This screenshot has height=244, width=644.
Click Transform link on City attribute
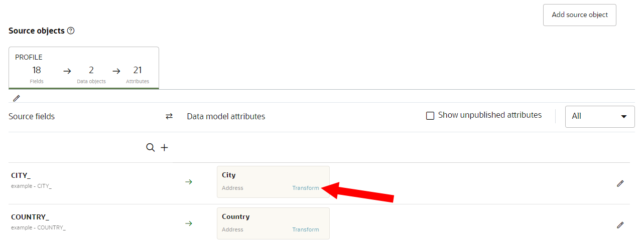(x=305, y=188)
